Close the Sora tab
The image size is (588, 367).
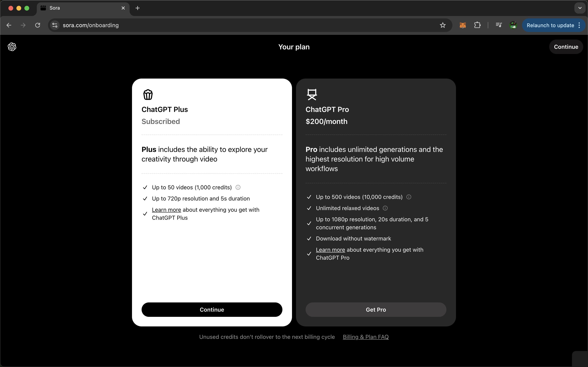tap(123, 8)
